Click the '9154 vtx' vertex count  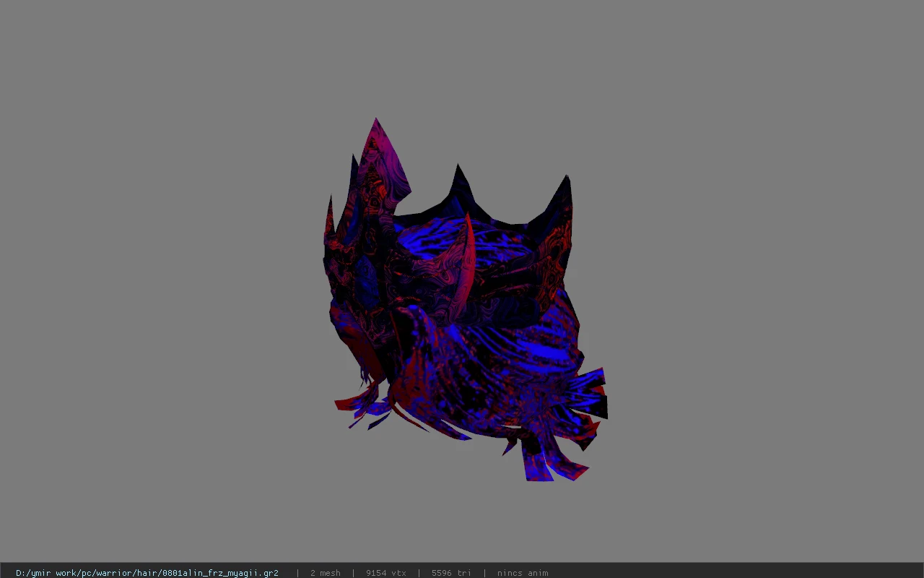(x=385, y=573)
